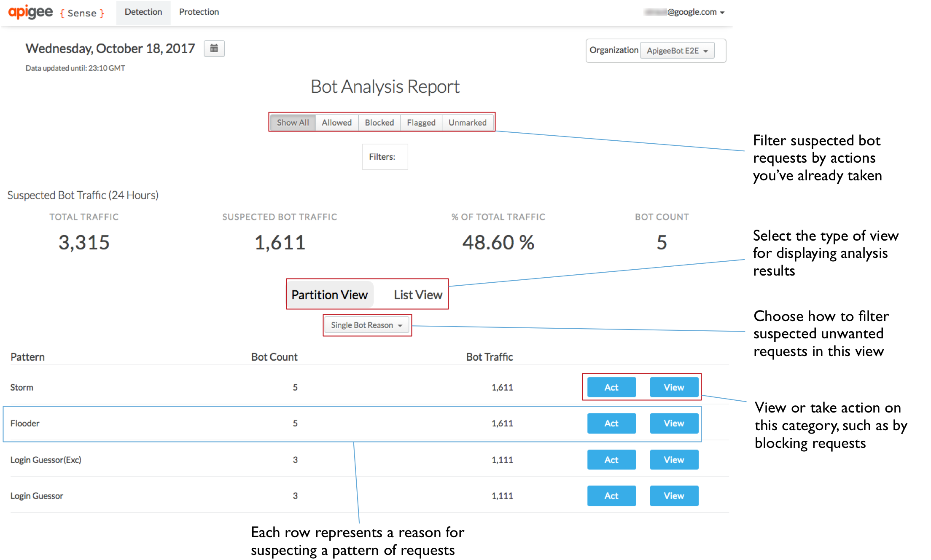Open the ApigeeBot E2E organization dropdown

pyautogui.click(x=677, y=51)
